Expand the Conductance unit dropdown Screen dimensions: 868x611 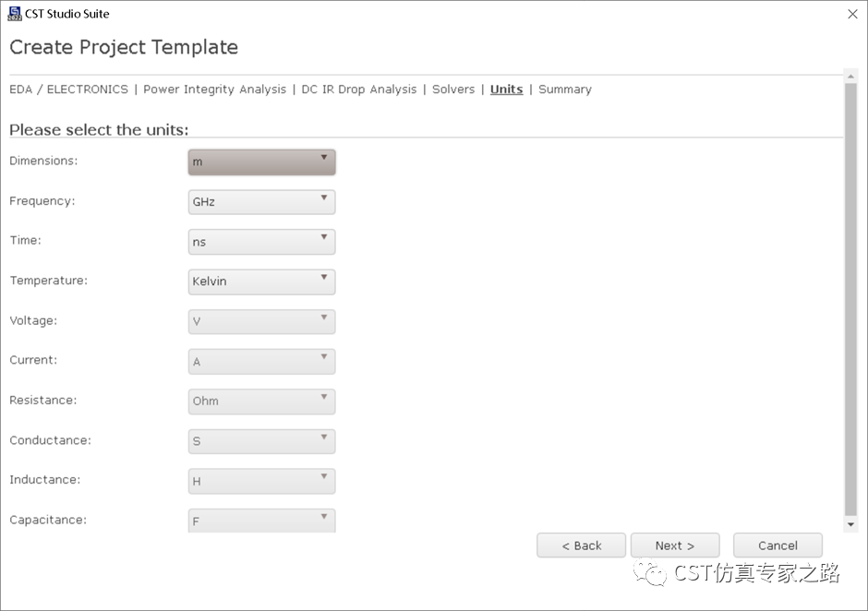pos(262,441)
